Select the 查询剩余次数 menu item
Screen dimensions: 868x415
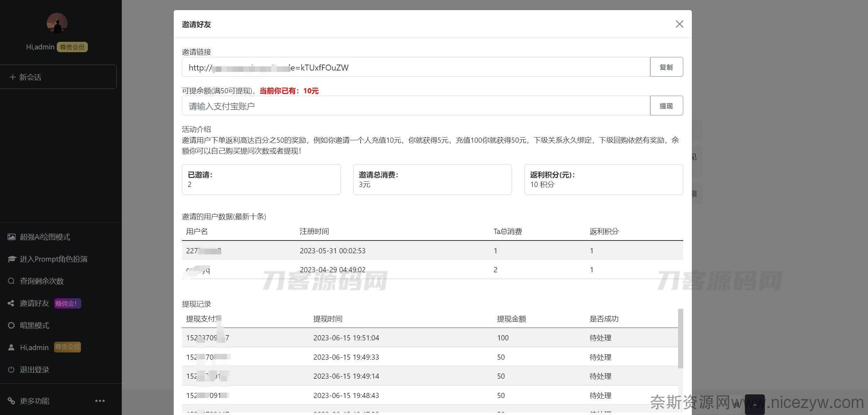pos(42,281)
